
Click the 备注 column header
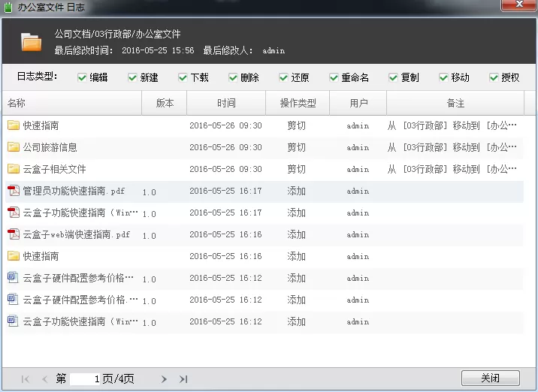(x=455, y=103)
